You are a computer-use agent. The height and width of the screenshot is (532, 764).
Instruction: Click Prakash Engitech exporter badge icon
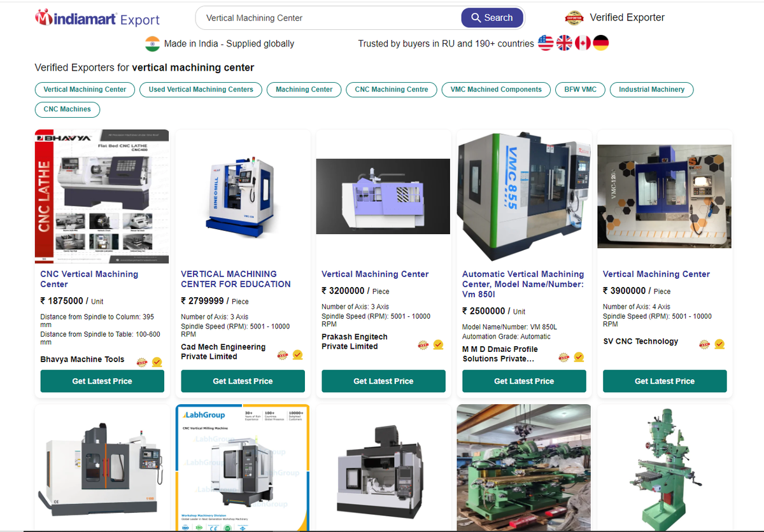point(423,345)
